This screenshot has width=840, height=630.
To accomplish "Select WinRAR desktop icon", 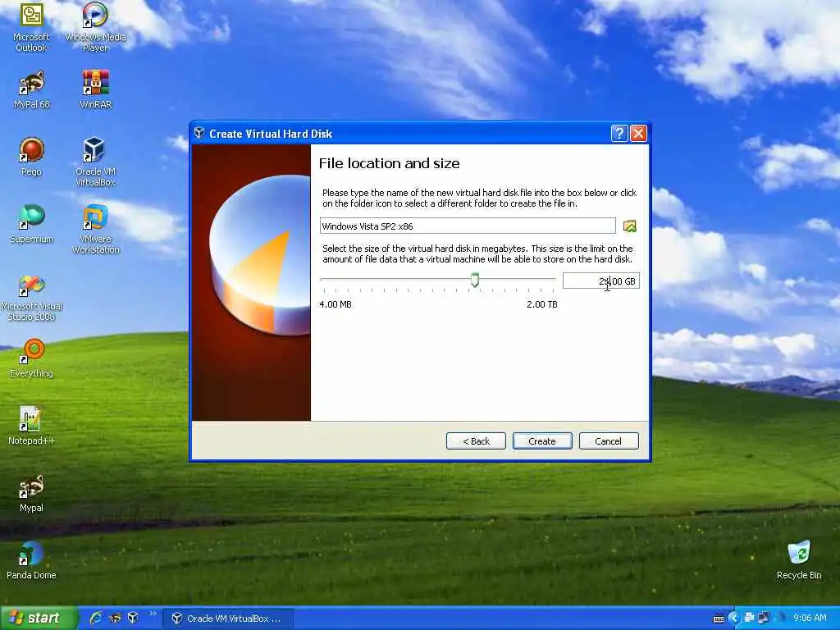I will [95, 90].
